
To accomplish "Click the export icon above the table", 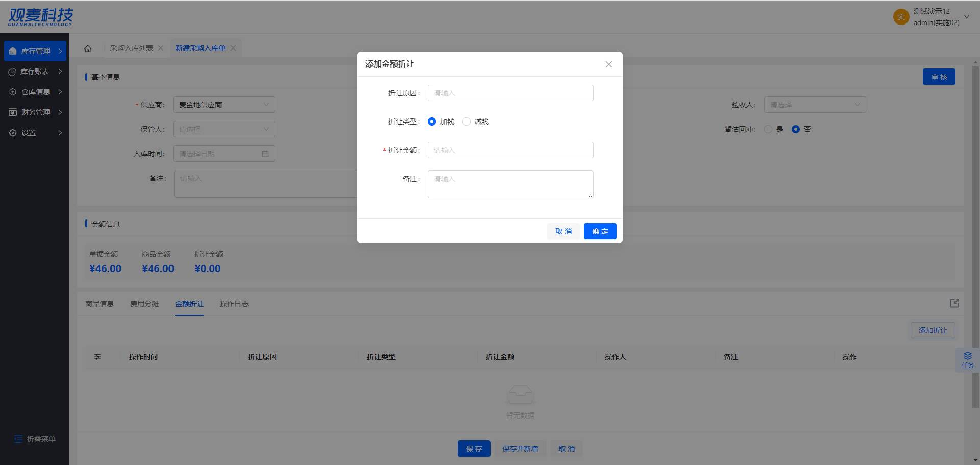I will coord(954,303).
